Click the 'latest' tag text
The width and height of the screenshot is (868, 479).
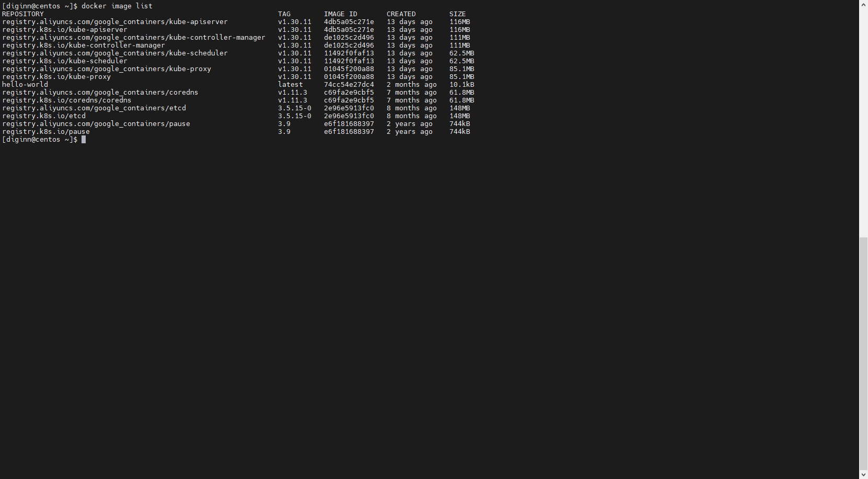(x=290, y=85)
